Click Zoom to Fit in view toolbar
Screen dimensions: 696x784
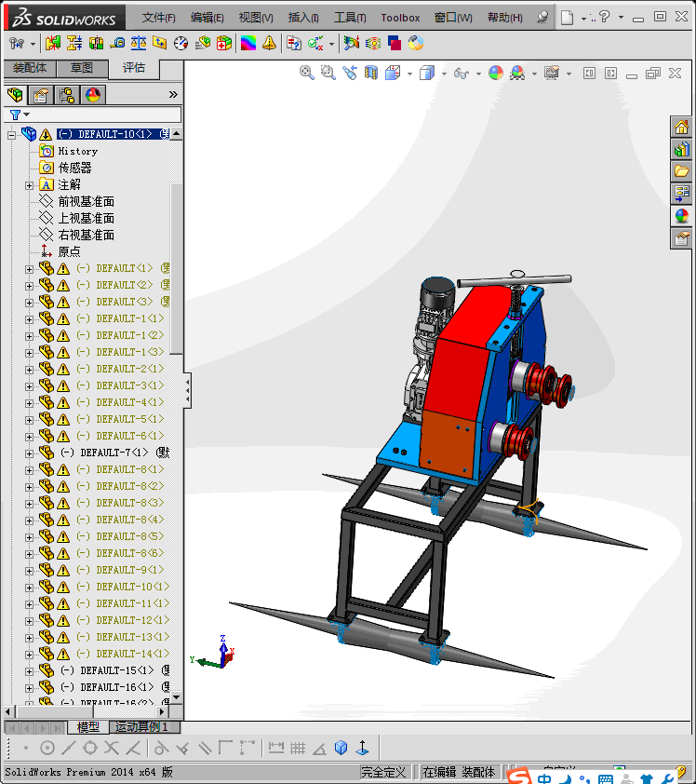click(307, 73)
